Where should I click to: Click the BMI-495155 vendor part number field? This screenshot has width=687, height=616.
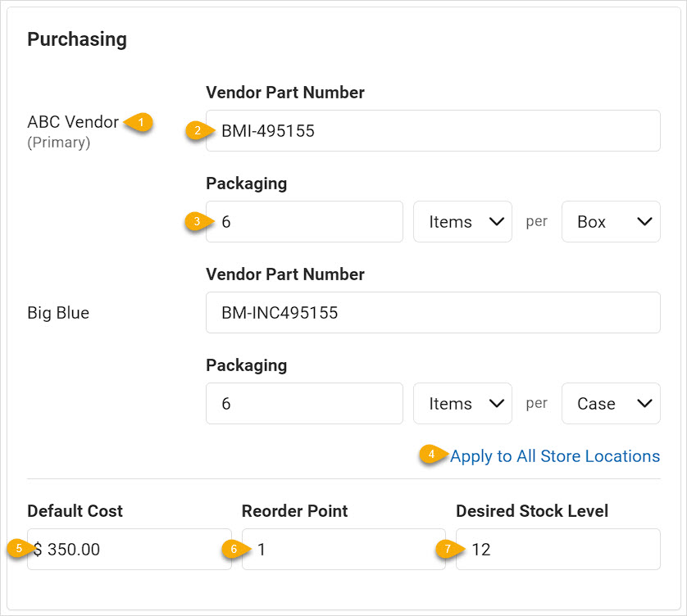[433, 130]
